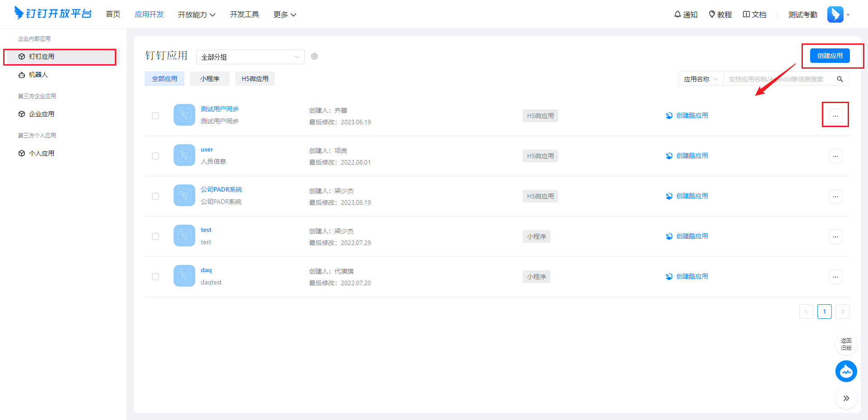Tick checkbox for test app
The width and height of the screenshot is (868, 420).
click(156, 236)
